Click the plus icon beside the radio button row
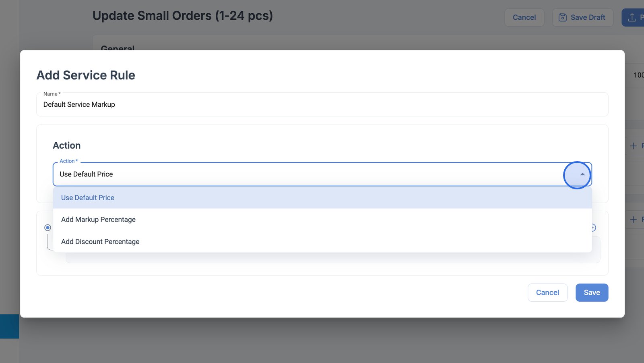 pyautogui.click(x=633, y=220)
